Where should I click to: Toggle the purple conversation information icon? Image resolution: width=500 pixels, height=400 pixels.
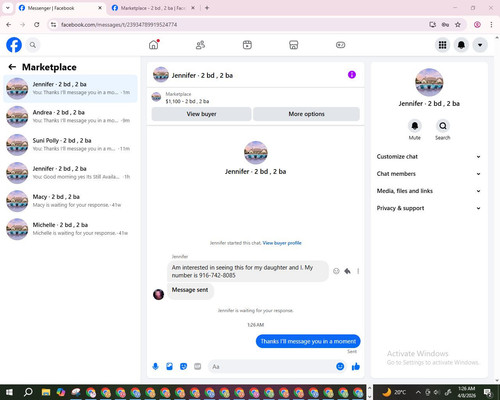[x=352, y=75]
